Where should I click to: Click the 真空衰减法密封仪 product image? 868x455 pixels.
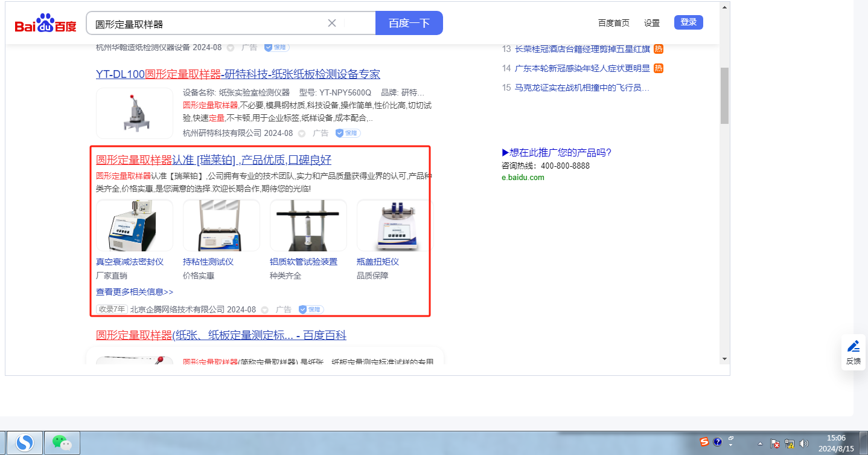pos(135,225)
